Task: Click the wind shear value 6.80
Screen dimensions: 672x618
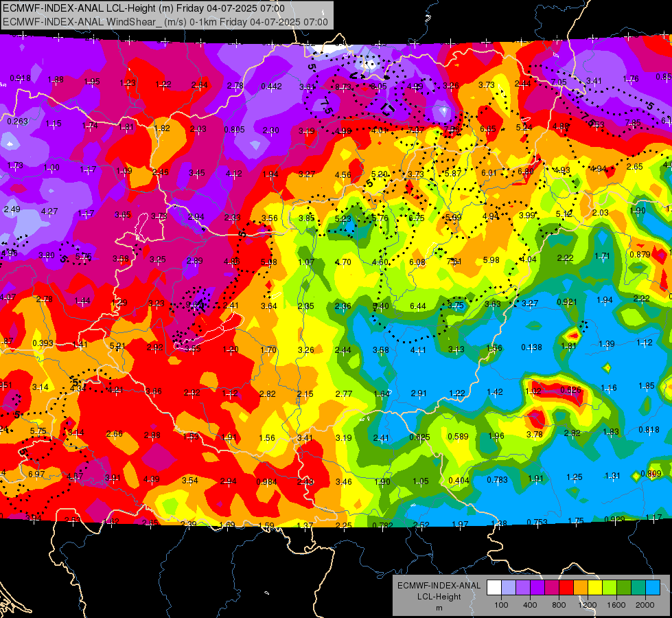Action: [526, 172]
